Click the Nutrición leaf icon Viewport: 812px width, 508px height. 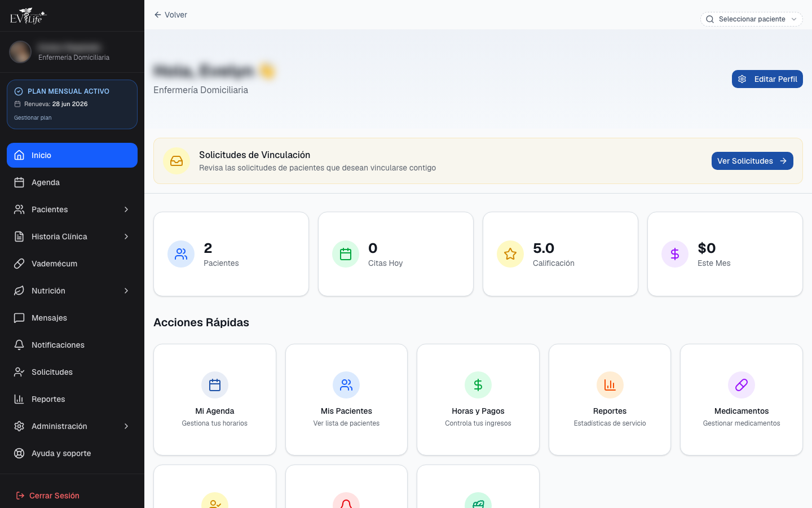pos(19,291)
